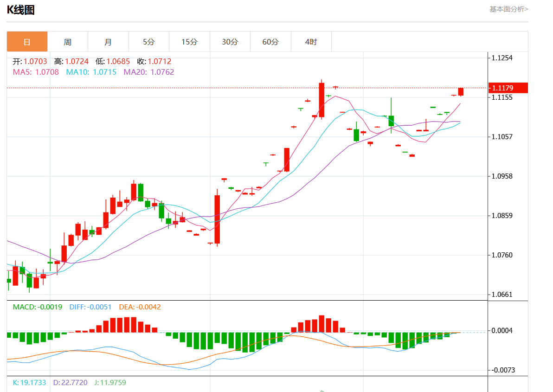Click the 1.0760 price axis label
The image size is (553, 392).
coord(502,255)
